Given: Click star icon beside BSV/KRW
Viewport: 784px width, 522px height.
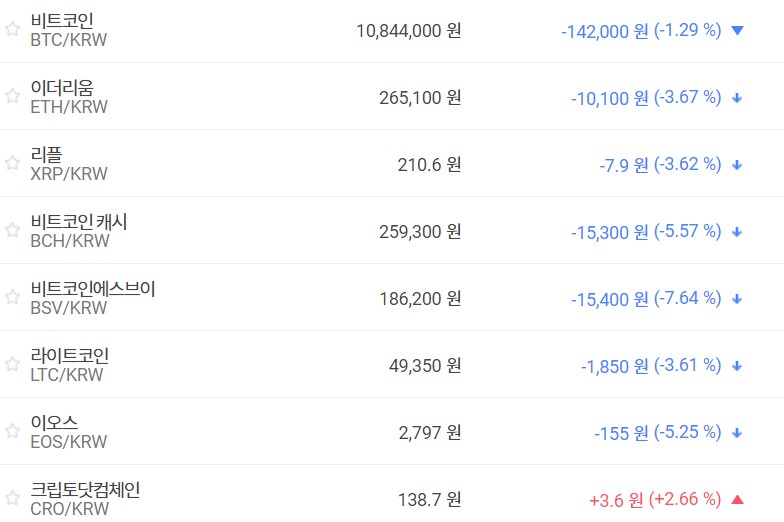Looking at the screenshot, I should tap(12, 297).
